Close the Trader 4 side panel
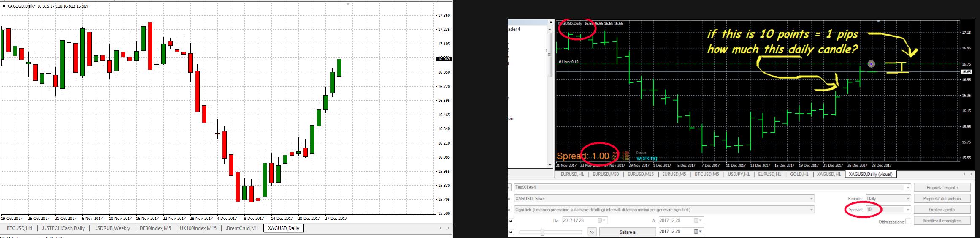This screenshot has height=238, width=980. (551, 22)
